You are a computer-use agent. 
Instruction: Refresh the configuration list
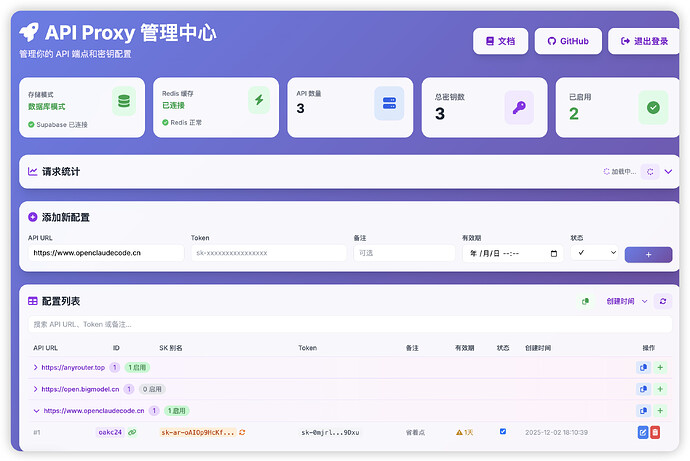663,301
